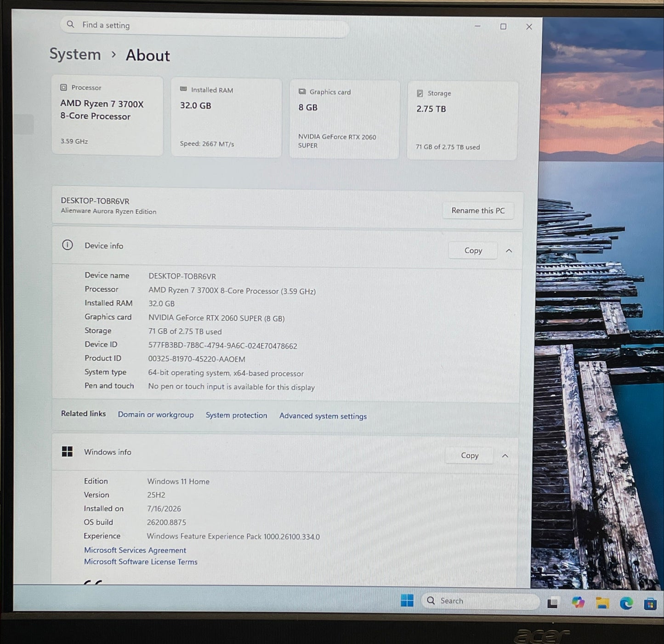Collapse the Device info section
Image resolution: width=664 pixels, height=644 pixels.
click(509, 251)
